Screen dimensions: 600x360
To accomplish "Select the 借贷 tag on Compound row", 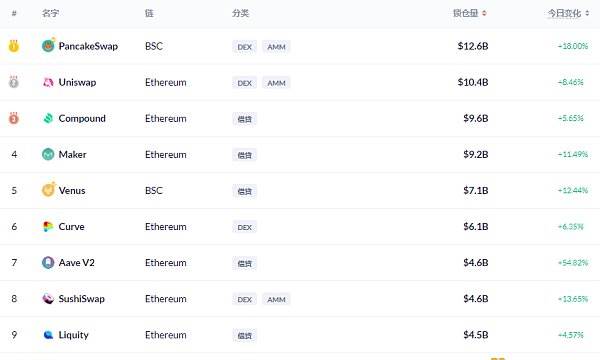I will pos(245,119).
